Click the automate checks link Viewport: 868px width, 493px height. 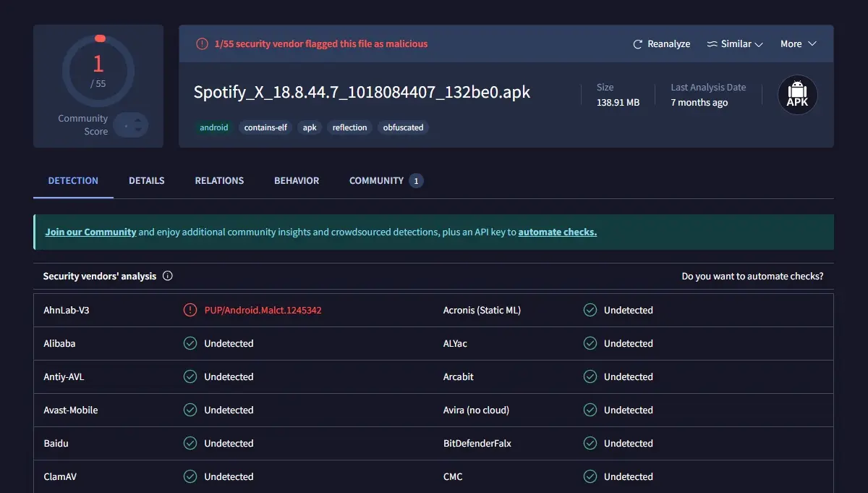point(557,232)
